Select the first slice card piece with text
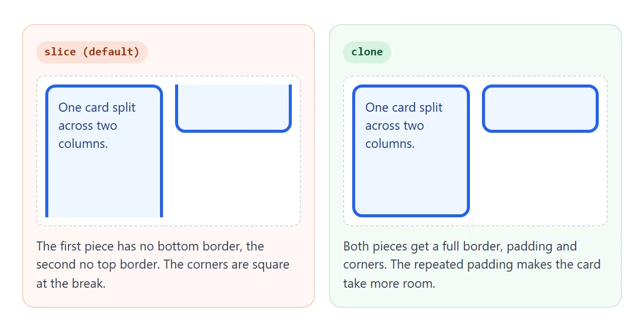This screenshot has height=334, width=644. click(x=104, y=151)
